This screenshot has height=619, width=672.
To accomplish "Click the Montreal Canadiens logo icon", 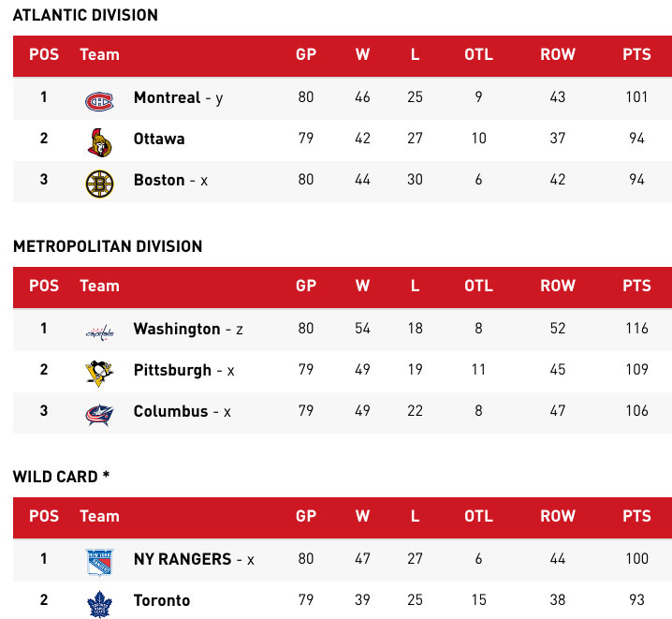I will (x=98, y=98).
